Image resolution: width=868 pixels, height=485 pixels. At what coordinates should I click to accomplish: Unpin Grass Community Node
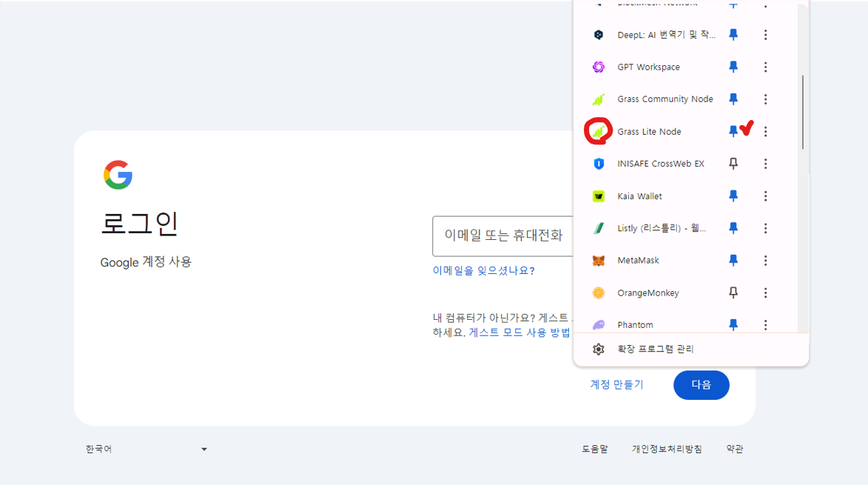point(733,99)
